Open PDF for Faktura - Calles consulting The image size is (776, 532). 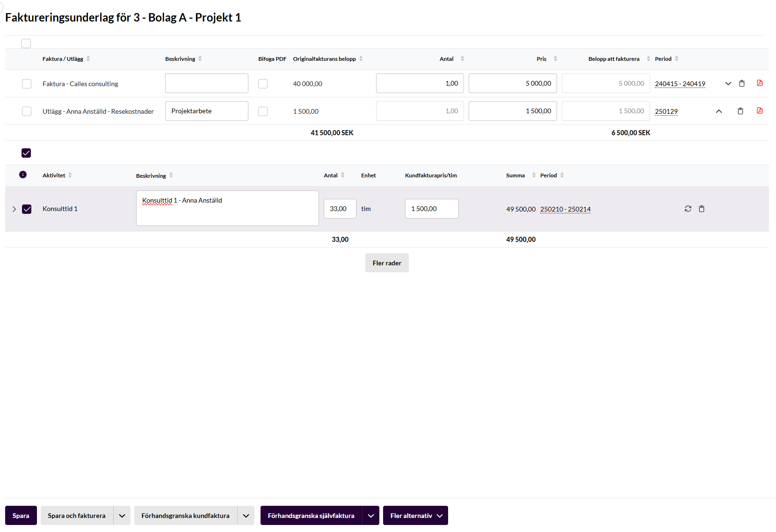pos(760,83)
